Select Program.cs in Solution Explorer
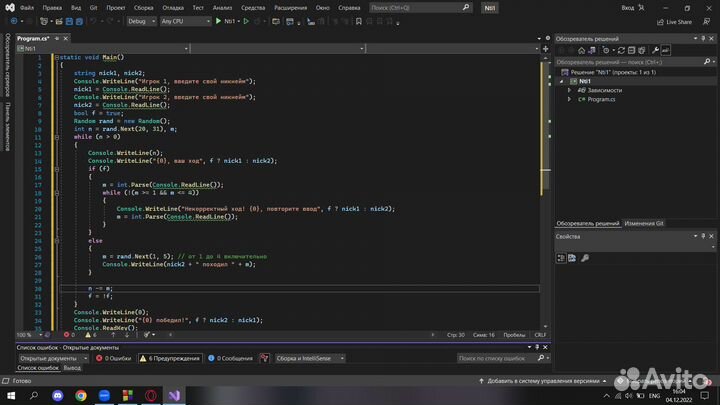This screenshot has width=720, height=405. tap(600, 99)
